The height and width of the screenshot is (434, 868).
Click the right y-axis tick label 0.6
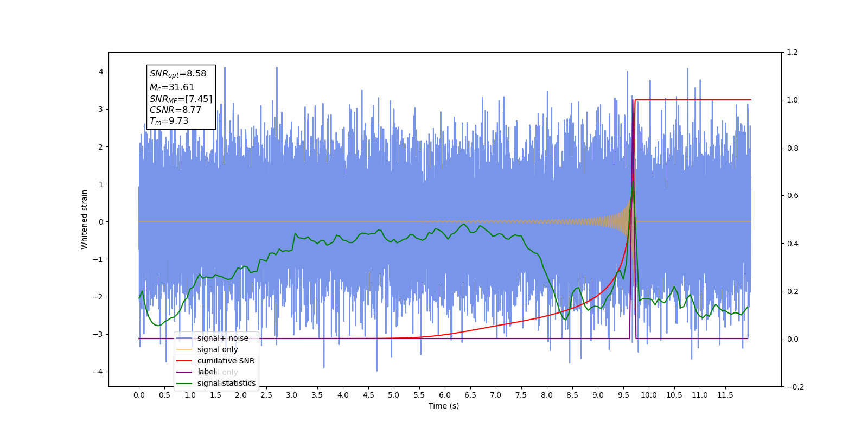793,195
